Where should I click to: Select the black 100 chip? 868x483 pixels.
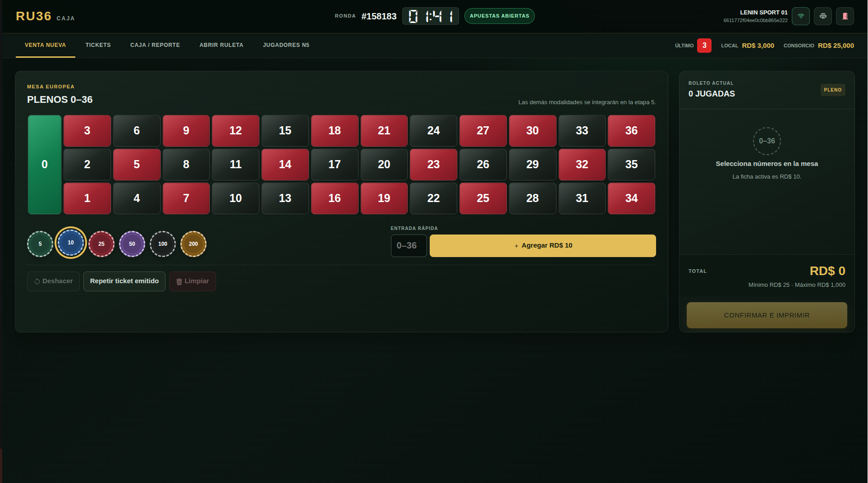click(x=163, y=244)
